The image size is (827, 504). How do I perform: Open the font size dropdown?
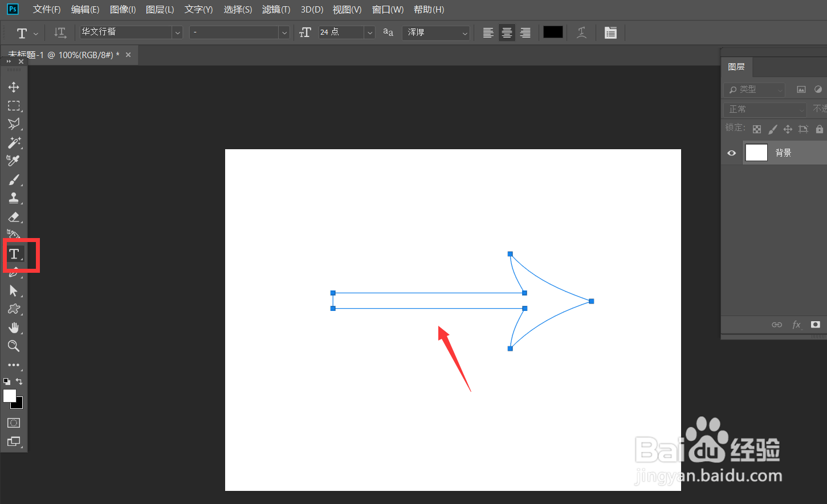click(x=369, y=32)
